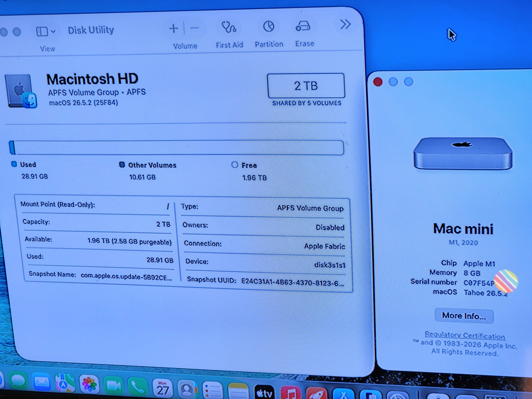Screen dimensions: 532x399
Task: Click the Erase toolbar icon
Action: pos(303,27)
